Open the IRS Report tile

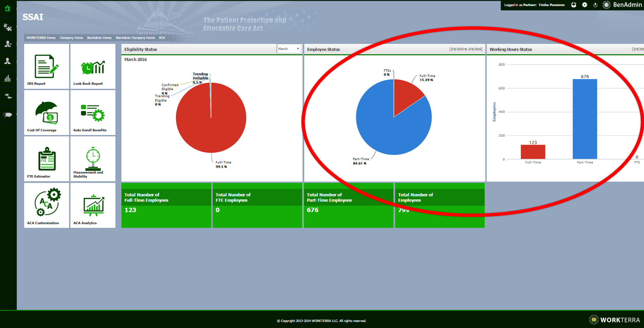coord(47,67)
